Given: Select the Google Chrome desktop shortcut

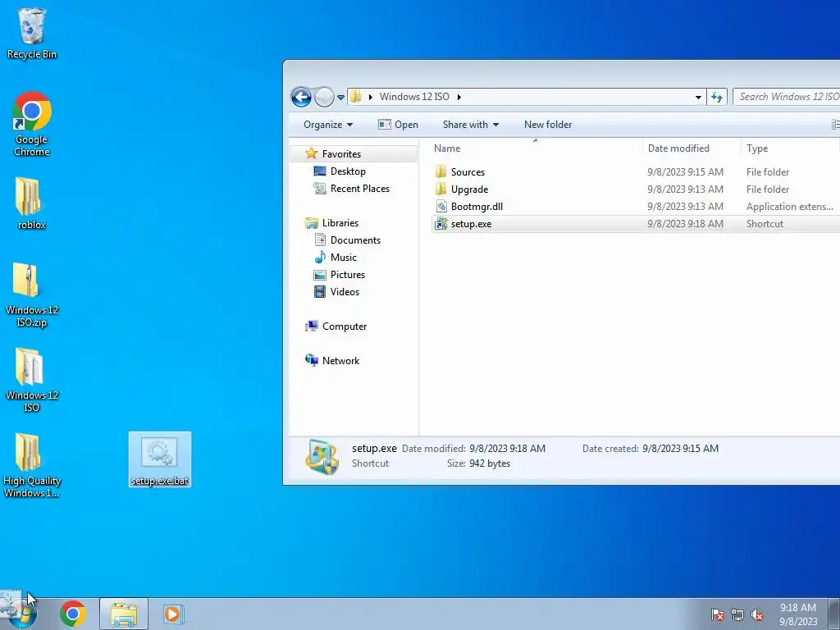Looking at the screenshot, I should tap(32, 124).
